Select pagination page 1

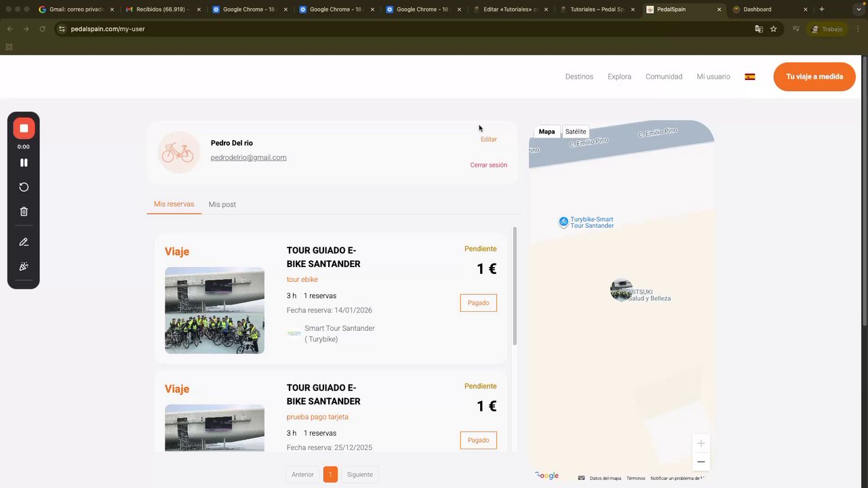[x=330, y=474]
